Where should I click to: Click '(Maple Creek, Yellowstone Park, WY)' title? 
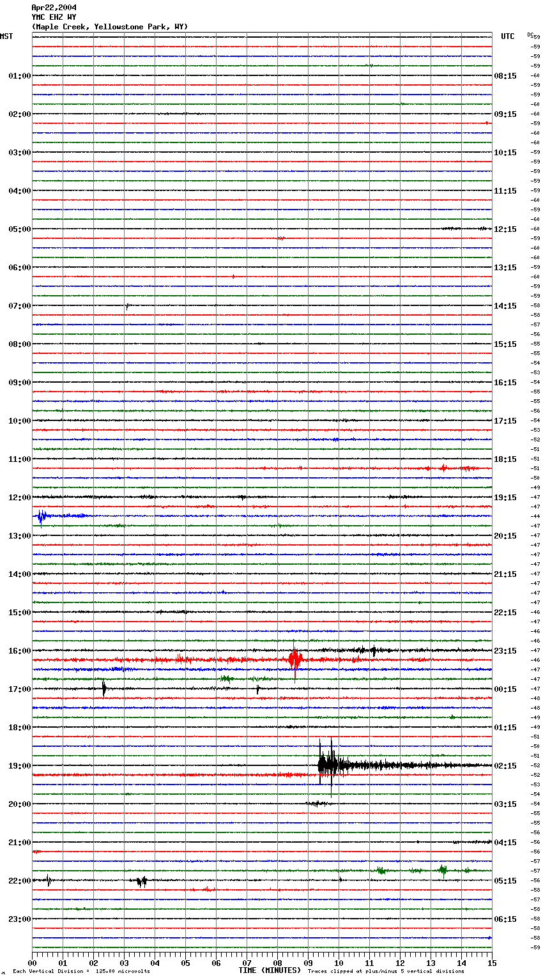[110, 27]
